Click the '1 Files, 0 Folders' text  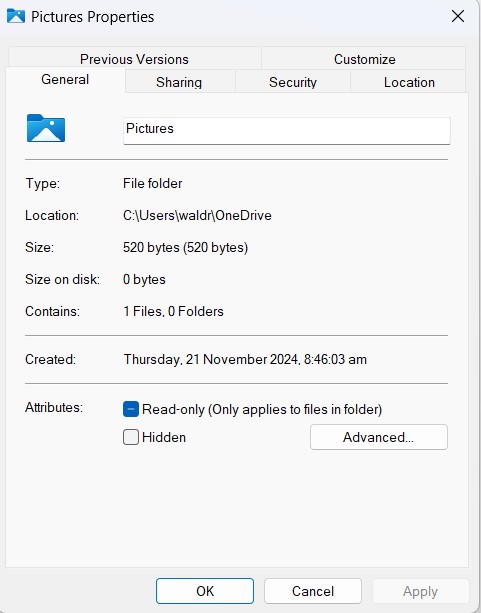point(173,311)
